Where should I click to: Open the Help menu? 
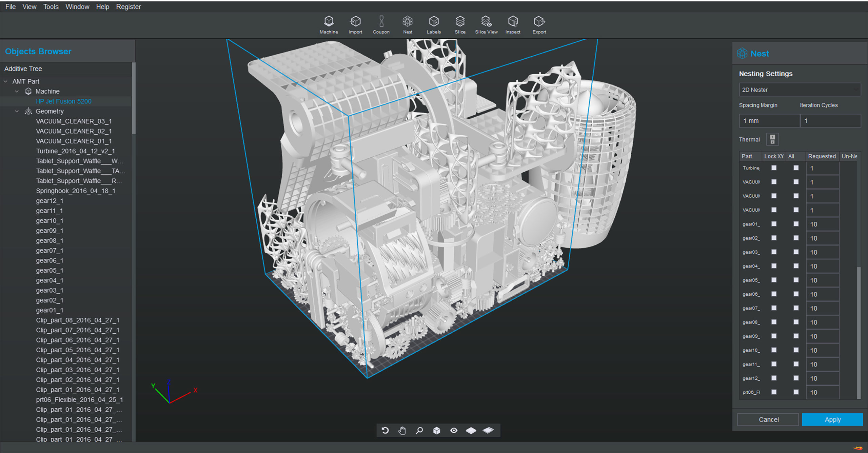(102, 6)
